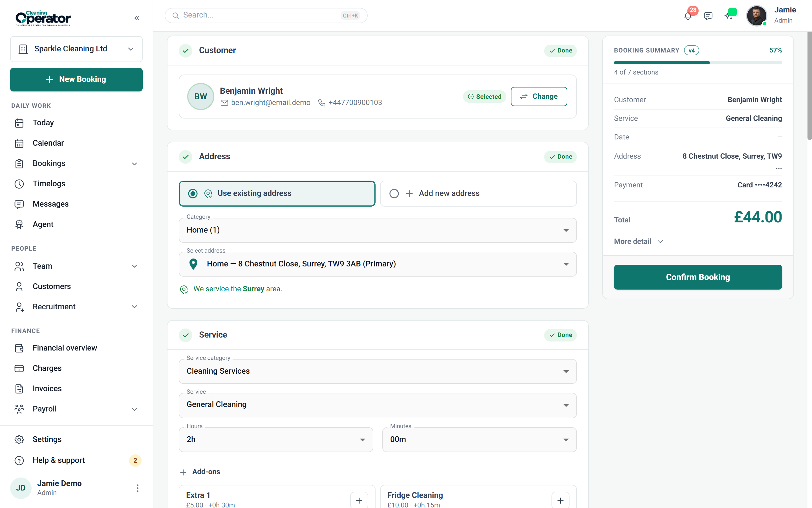812x508 pixels.
Task: Open Jamie Demo three-dot menu
Action: click(x=137, y=488)
